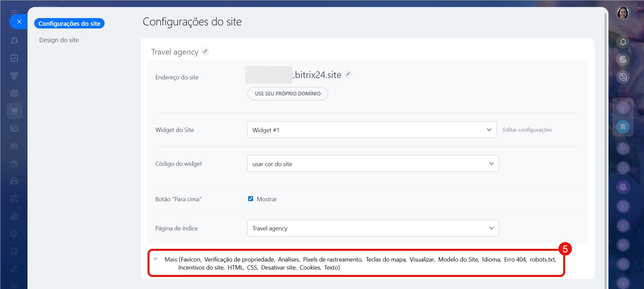Open the shopping cart Sites and Stores icon

14,111
